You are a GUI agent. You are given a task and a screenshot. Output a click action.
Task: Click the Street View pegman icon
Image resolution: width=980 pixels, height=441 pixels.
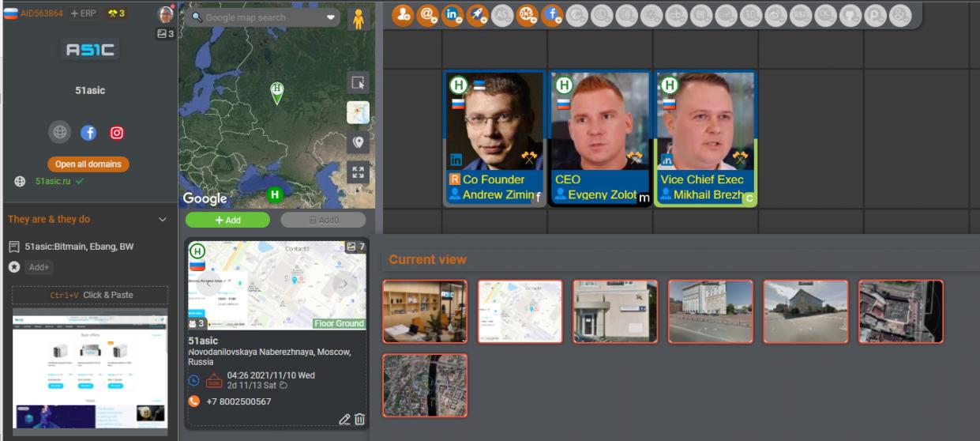click(359, 19)
